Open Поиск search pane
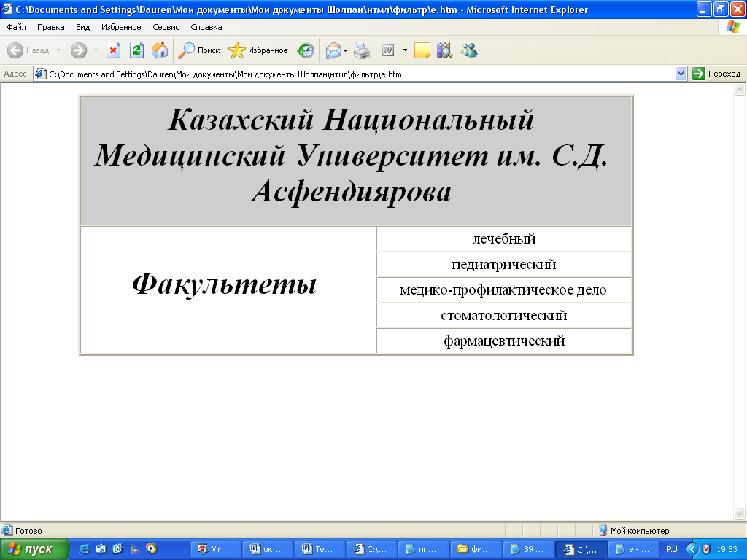Image resolution: width=747 pixels, height=560 pixels. click(198, 50)
